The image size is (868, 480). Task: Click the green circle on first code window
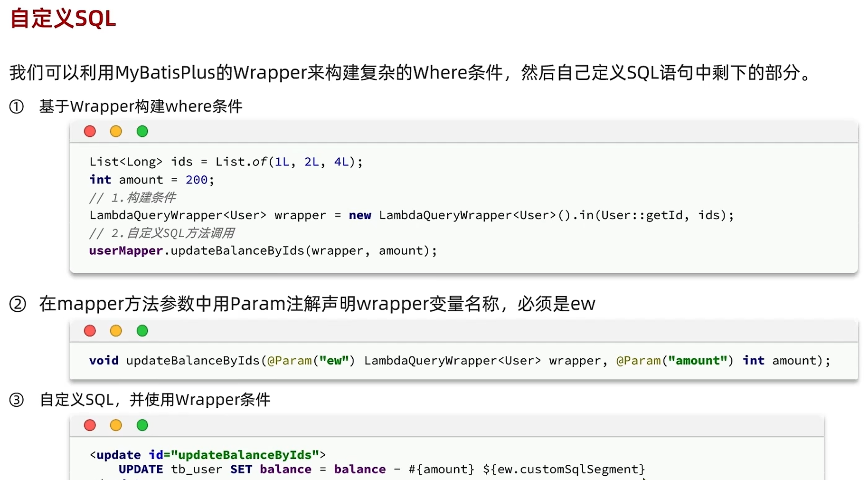tap(142, 131)
